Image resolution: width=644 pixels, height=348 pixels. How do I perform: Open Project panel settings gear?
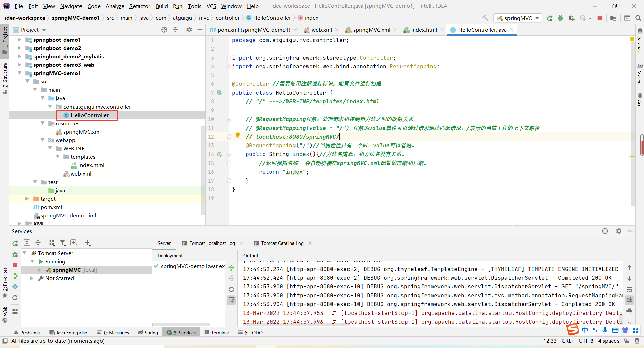[189, 30]
